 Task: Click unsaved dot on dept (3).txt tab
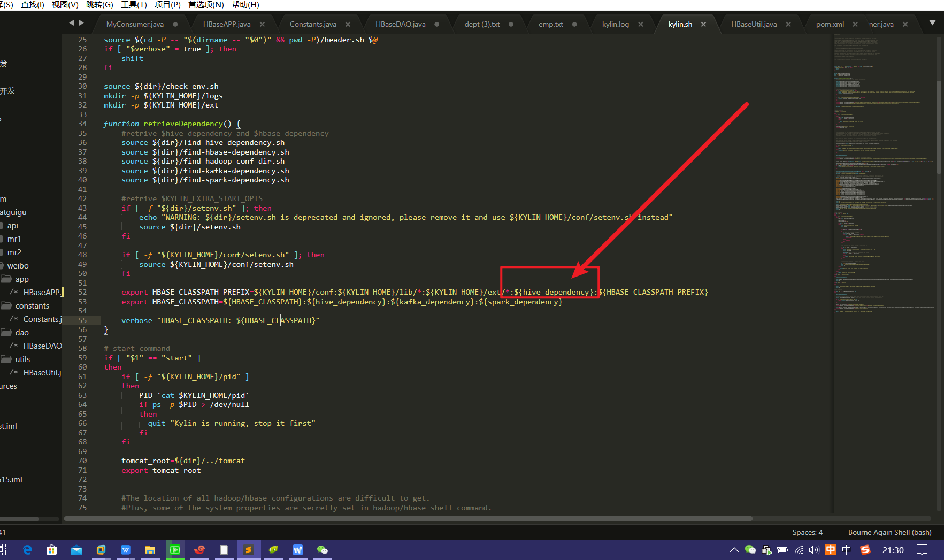tap(511, 24)
